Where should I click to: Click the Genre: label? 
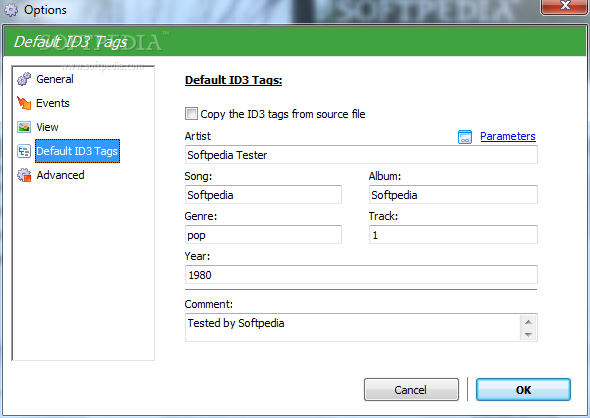click(201, 216)
